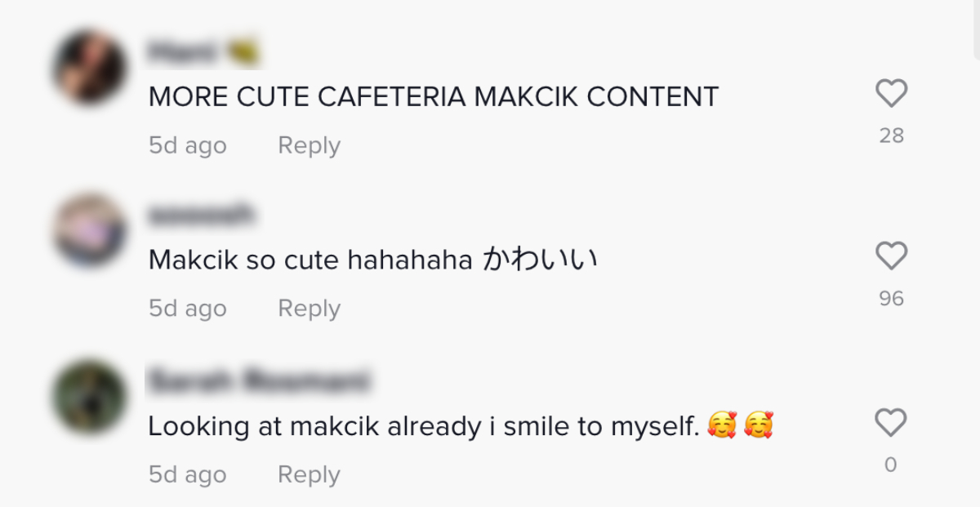Tap heart on 'Makcik so cute hahahaha' comment
Viewport: 980px width, 507px height.
coord(891,256)
